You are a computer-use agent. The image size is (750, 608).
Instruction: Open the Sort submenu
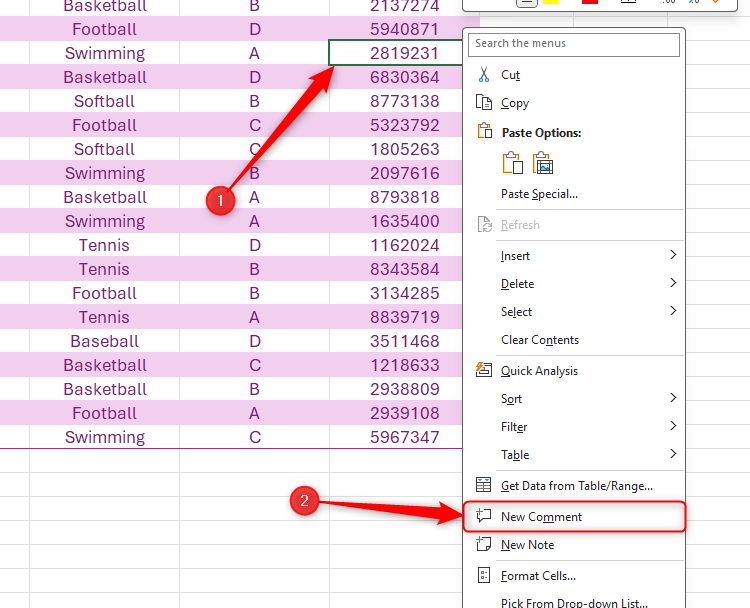pyautogui.click(x=673, y=399)
